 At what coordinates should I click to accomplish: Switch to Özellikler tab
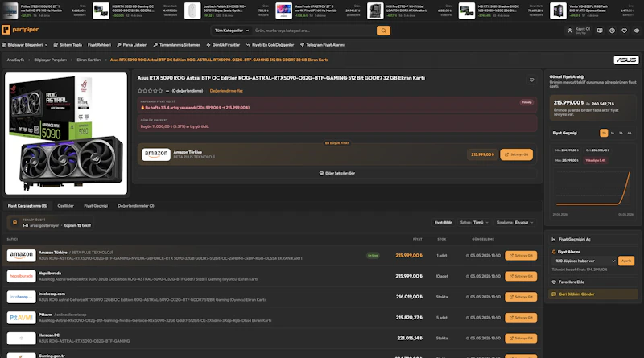(x=66, y=206)
